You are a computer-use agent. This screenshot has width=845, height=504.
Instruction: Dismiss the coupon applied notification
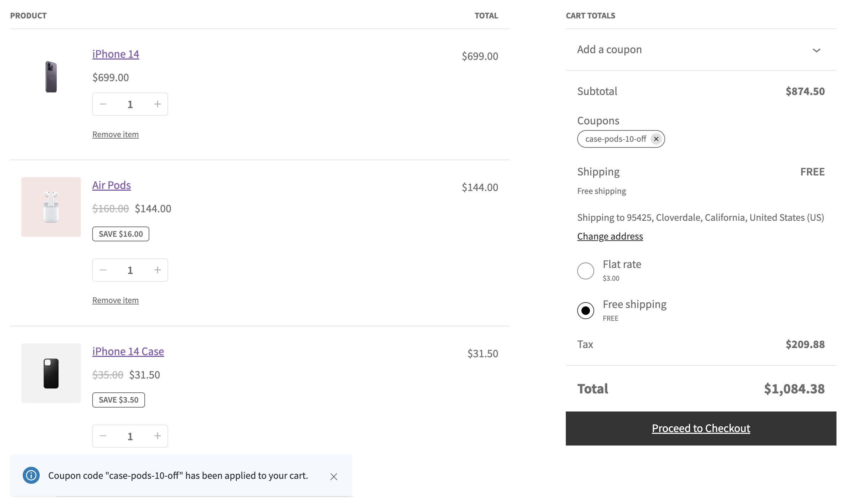pyautogui.click(x=333, y=477)
